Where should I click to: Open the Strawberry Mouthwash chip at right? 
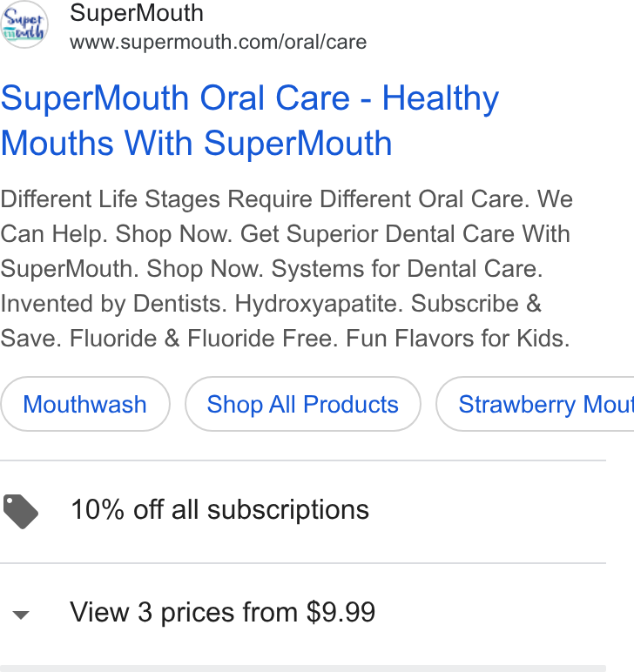click(536, 404)
